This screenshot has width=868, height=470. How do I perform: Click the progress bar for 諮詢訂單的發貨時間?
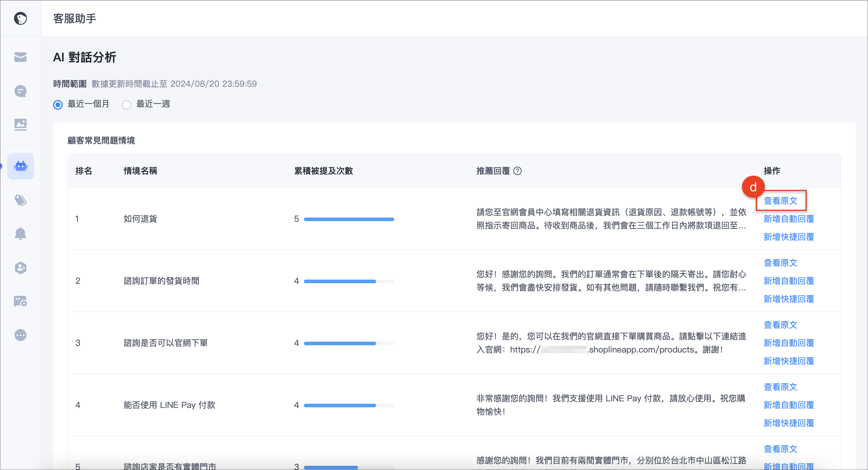(x=349, y=281)
